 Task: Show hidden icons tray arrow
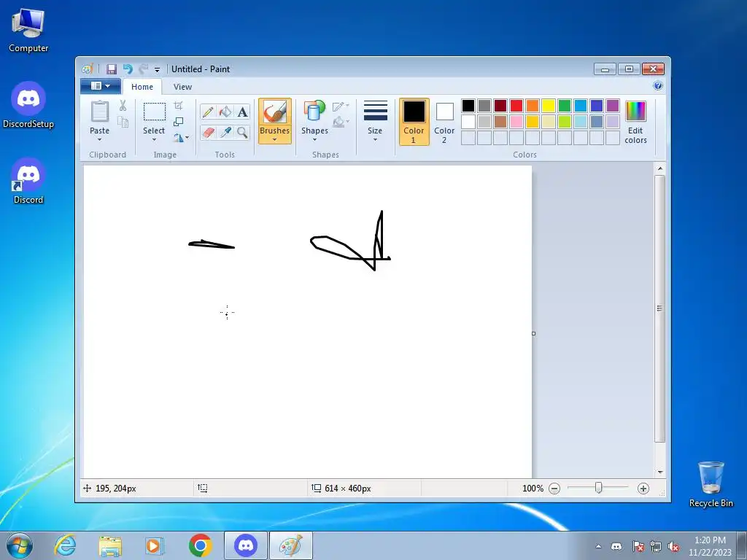[598, 547]
